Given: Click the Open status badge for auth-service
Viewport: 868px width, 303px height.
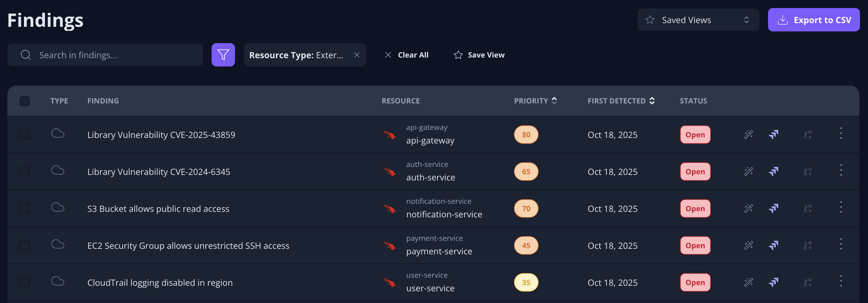Looking at the screenshot, I should click(695, 172).
